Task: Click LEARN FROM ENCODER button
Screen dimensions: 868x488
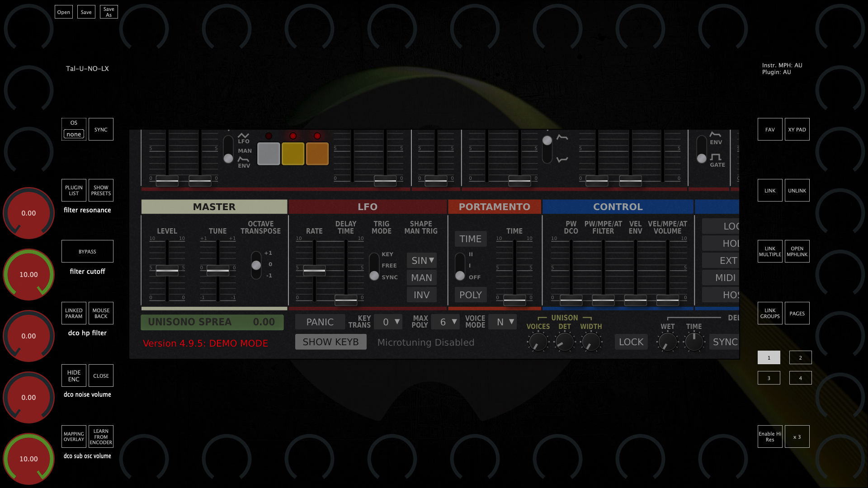Action: 101,437
